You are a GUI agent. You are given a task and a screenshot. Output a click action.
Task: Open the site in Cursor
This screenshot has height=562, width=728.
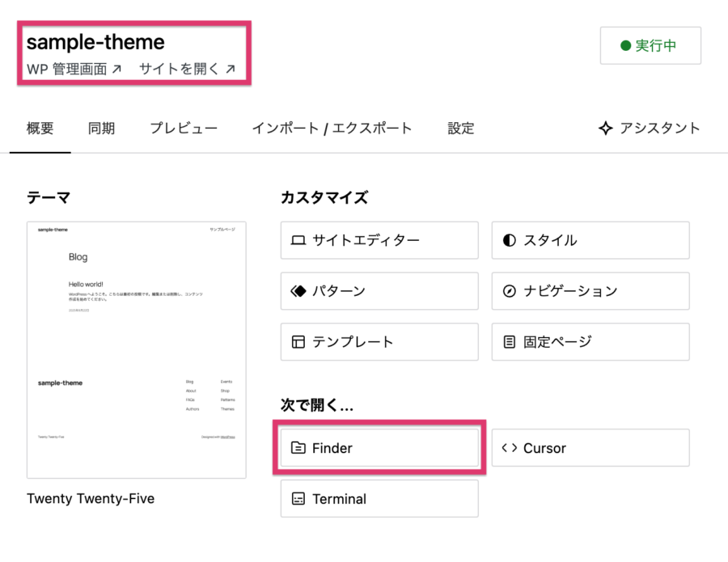pos(590,448)
